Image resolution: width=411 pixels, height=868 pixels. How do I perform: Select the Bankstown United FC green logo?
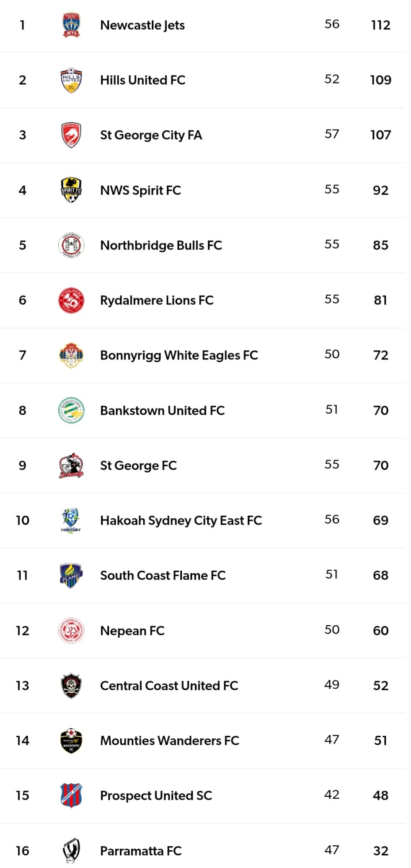(71, 410)
